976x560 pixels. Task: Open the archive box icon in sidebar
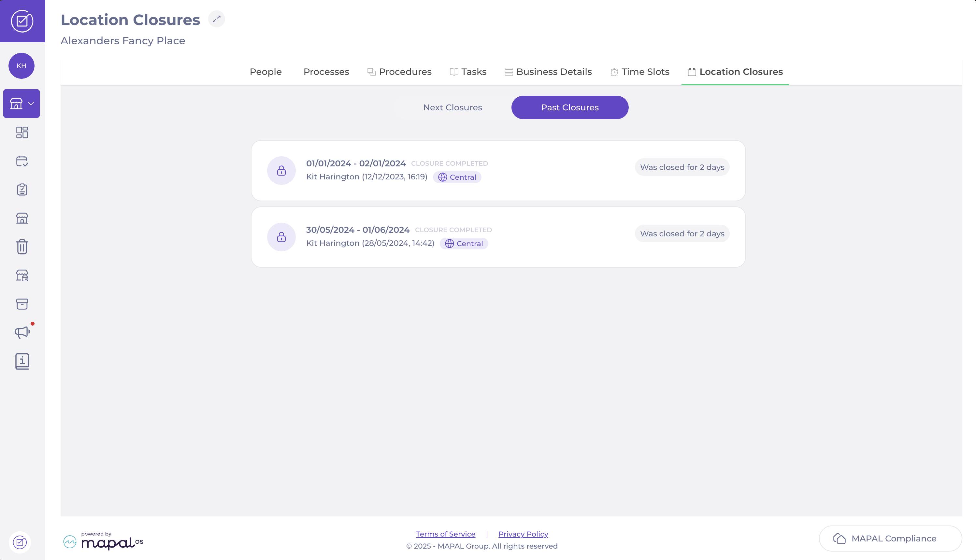click(22, 304)
